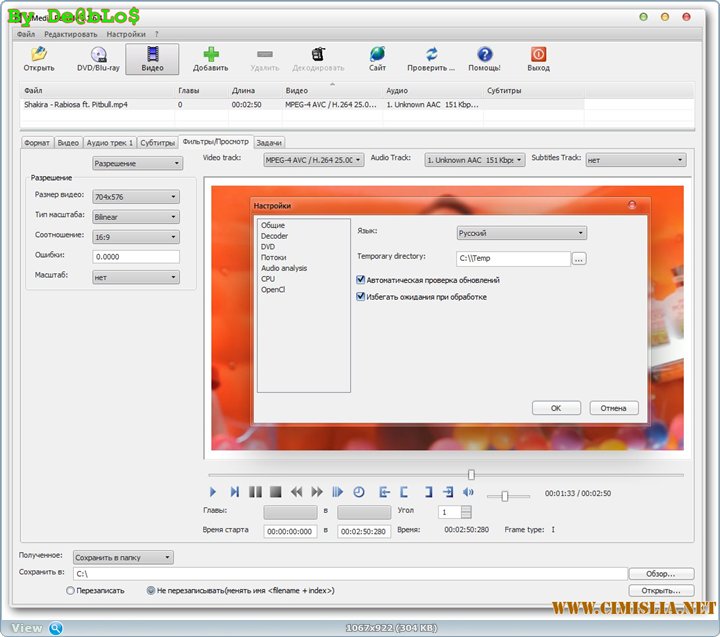Click the video seek slider handle
The width and height of the screenshot is (720, 637).
[x=471, y=475]
